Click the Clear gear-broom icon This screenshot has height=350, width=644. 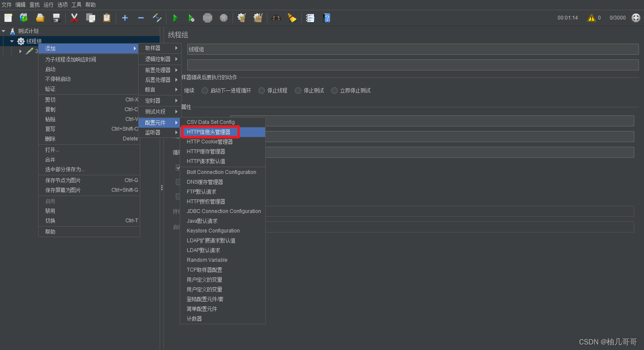(x=241, y=18)
